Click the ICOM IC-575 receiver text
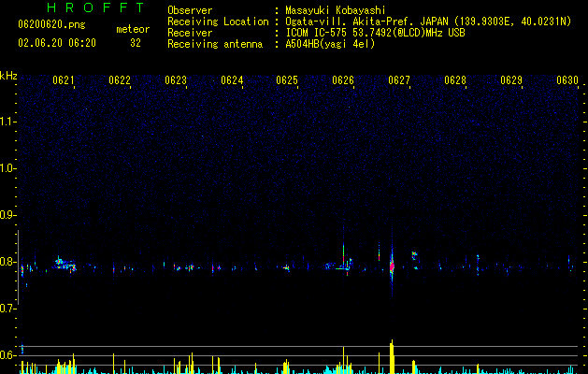This screenshot has width=588, height=374. click(x=375, y=33)
